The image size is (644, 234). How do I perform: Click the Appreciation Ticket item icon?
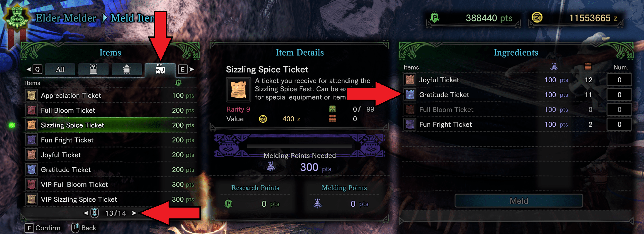(x=32, y=95)
